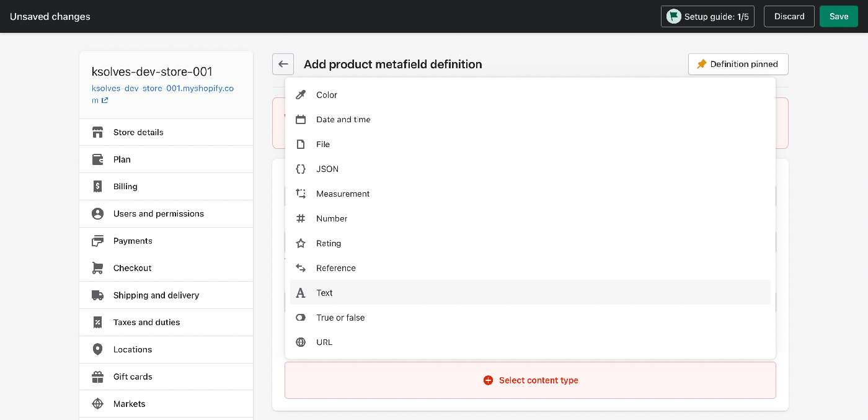Click the Measurement ruler icon
Screen dimensions: 868x420
click(x=301, y=194)
